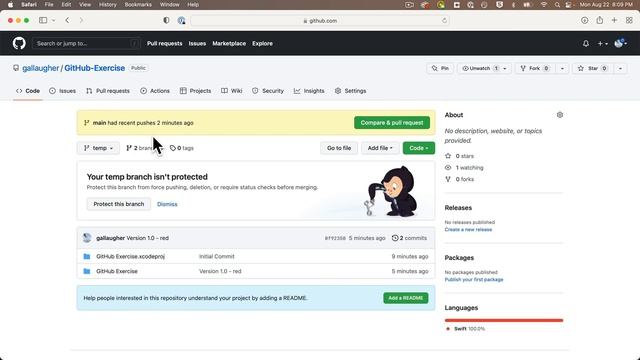Open the repository Settings tab
This screenshot has width=640, height=360.
[x=351, y=91]
